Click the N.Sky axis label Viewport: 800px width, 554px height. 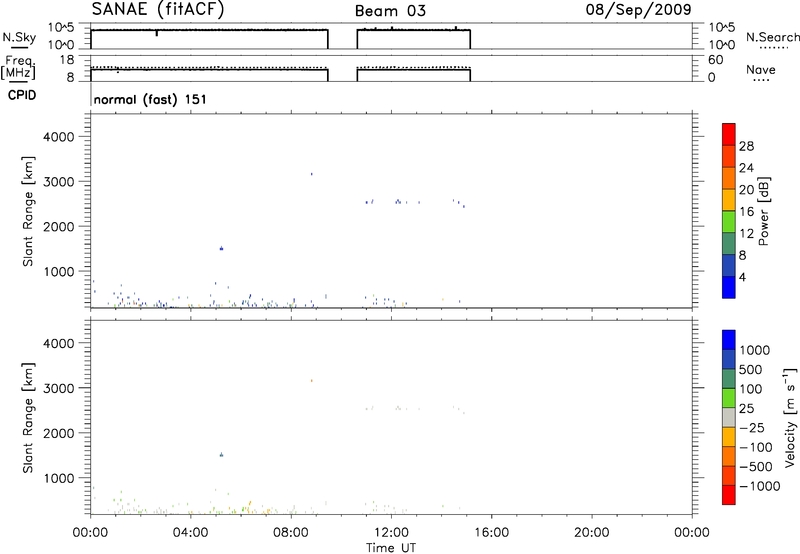19,37
